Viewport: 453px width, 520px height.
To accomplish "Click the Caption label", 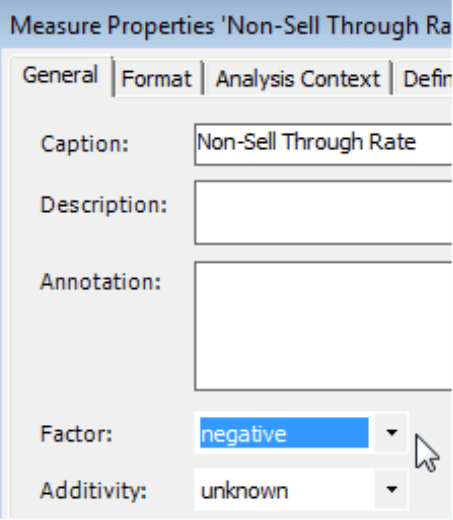I will (84, 144).
